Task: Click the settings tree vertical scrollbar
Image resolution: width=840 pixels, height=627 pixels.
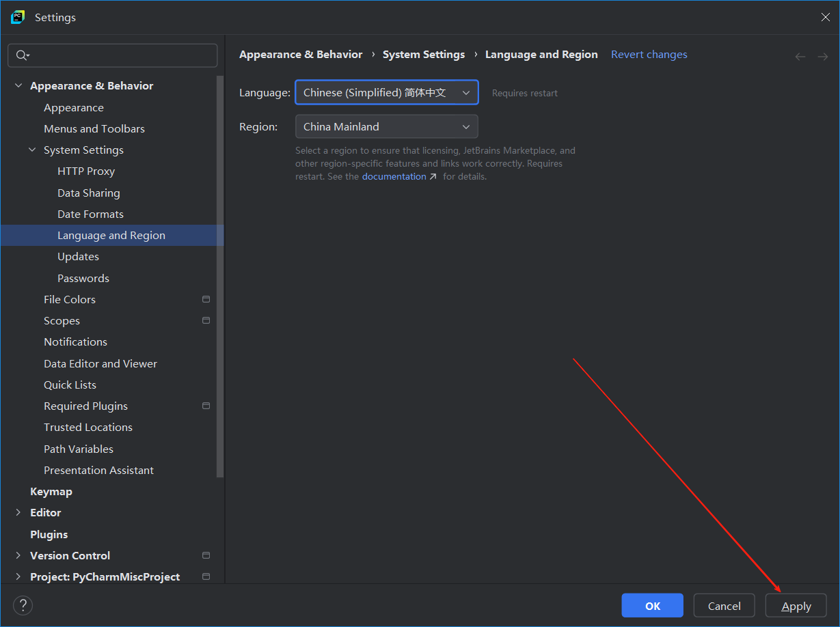Action: (x=220, y=276)
